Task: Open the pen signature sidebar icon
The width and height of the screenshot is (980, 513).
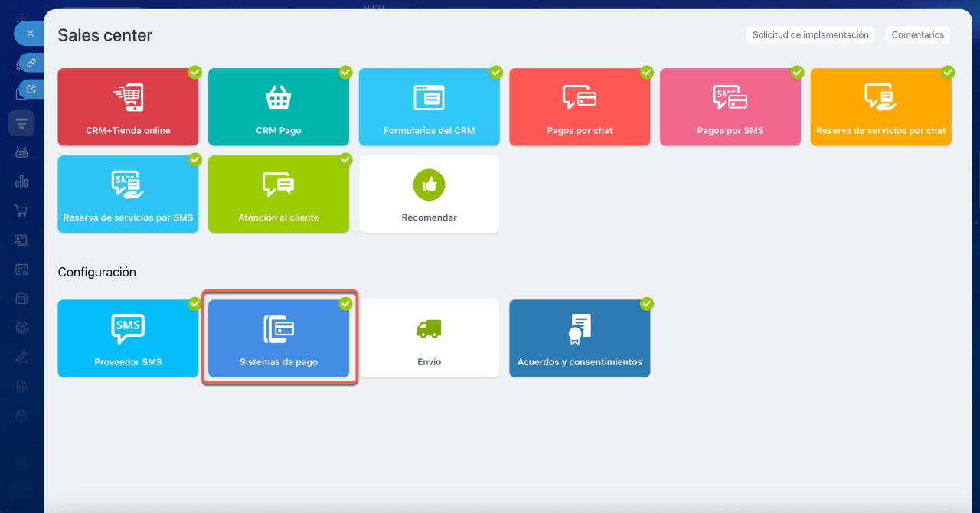Action: (x=21, y=357)
